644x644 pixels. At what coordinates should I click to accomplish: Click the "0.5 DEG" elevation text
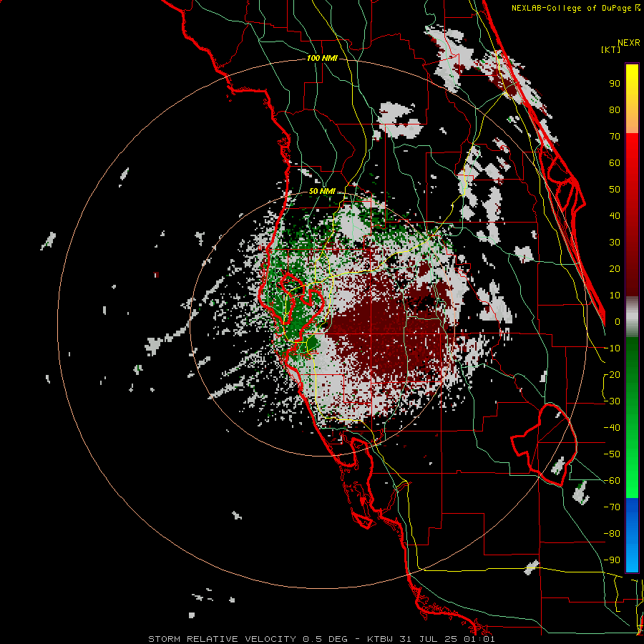[x=326, y=639]
